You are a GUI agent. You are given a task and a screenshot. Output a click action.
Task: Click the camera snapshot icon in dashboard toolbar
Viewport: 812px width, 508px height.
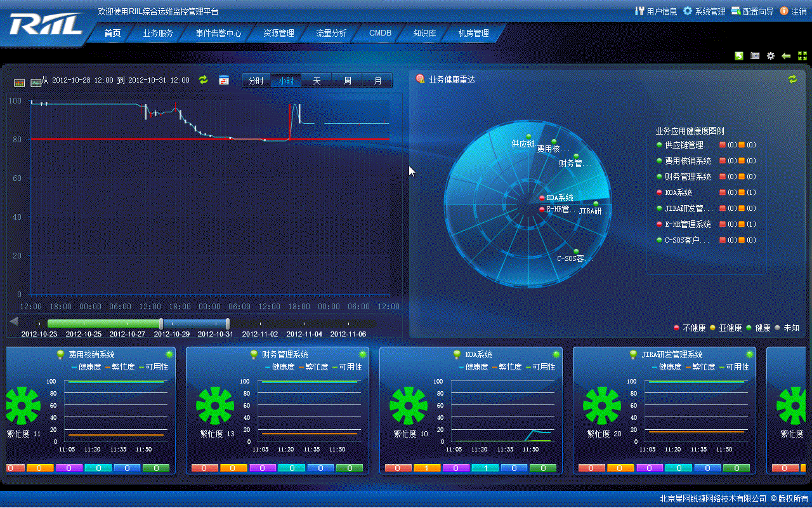click(755, 56)
